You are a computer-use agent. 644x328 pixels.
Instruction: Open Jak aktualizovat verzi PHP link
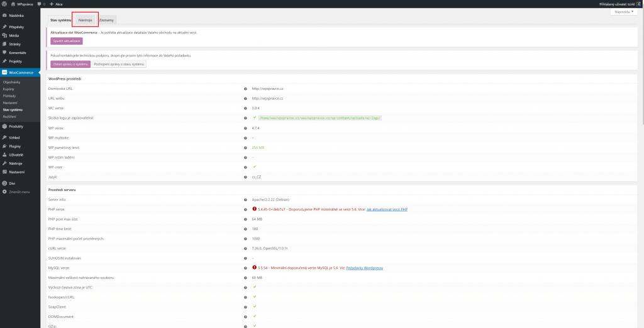tap(387, 209)
